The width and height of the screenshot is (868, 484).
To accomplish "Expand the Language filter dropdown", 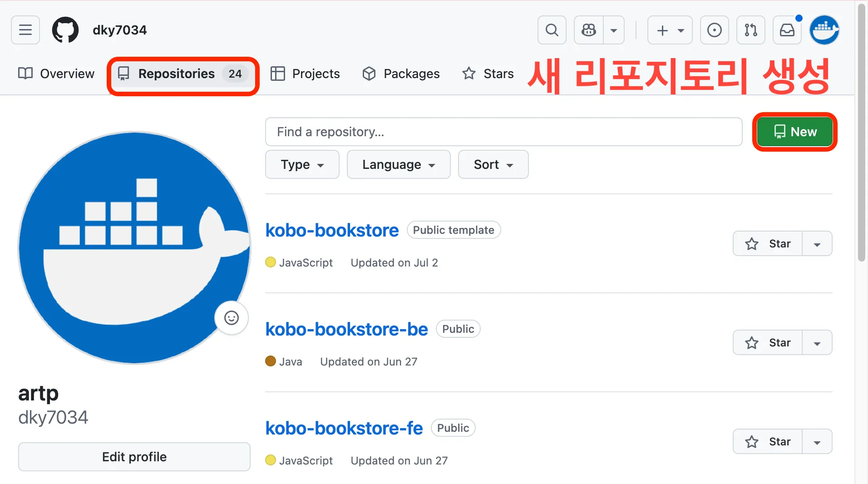I will 399,164.
